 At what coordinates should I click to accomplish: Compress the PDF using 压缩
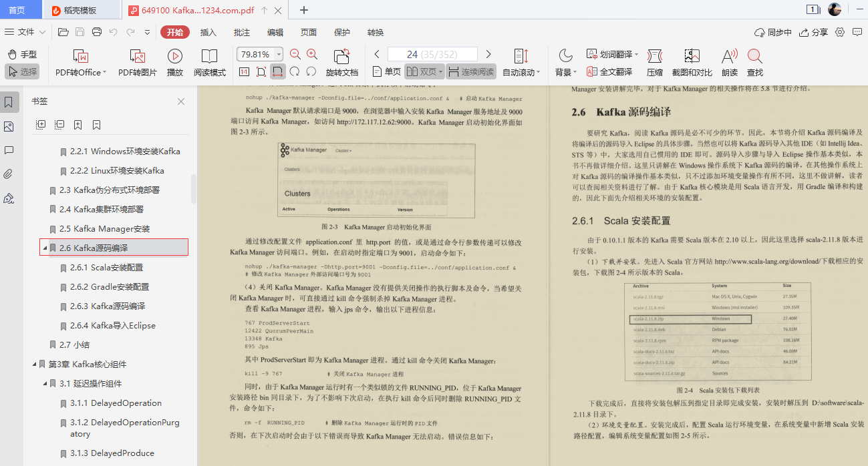654,62
